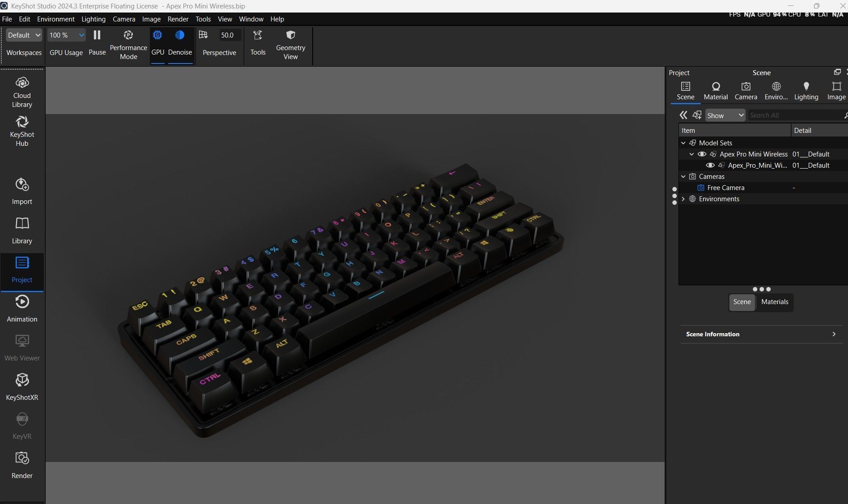The image size is (848, 504).
Task: Enable Performance Mode
Action: pos(128,45)
